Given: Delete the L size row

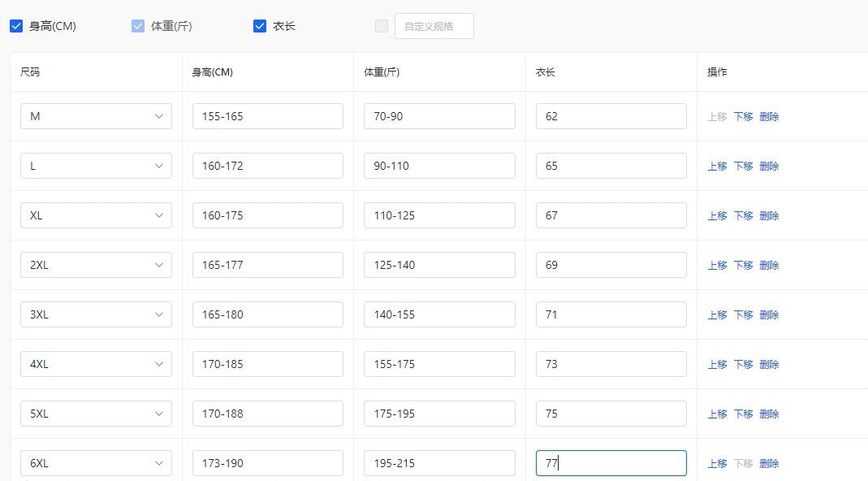Looking at the screenshot, I should 769,166.
